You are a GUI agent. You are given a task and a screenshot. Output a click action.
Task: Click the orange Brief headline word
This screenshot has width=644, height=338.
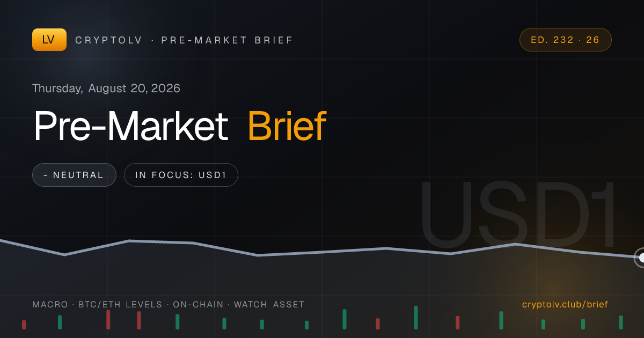coord(287,127)
